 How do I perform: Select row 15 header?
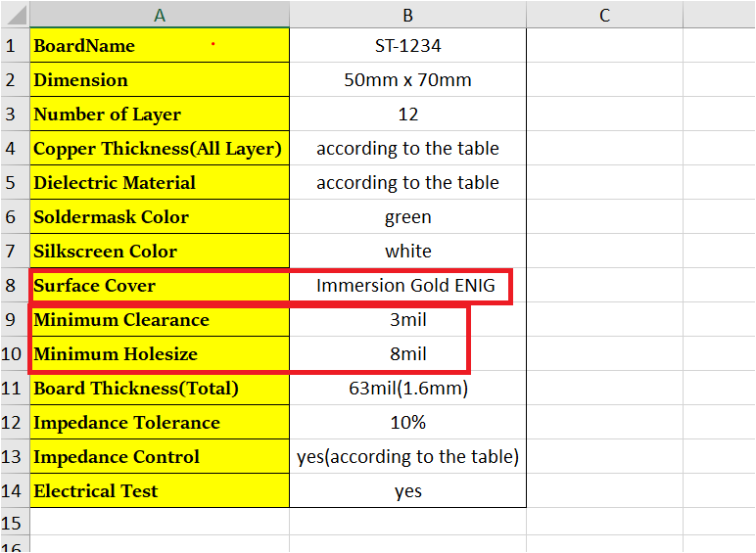pos(12,524)
